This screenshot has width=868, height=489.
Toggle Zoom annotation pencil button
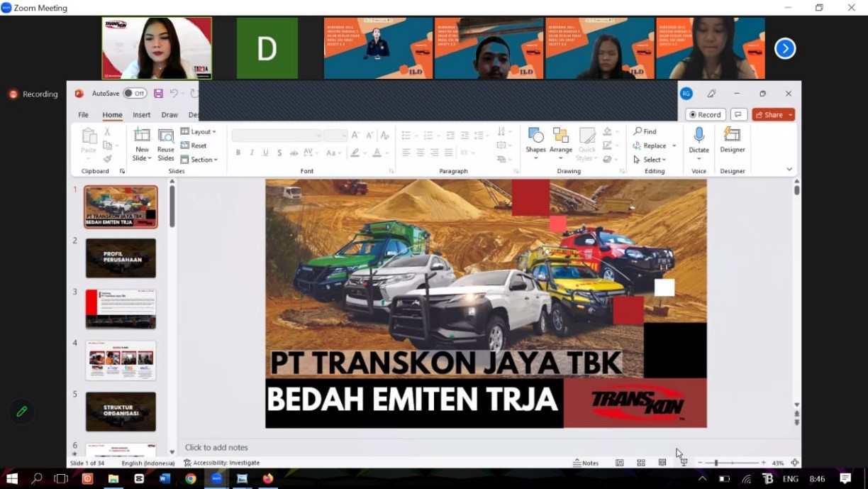point(22,412)
